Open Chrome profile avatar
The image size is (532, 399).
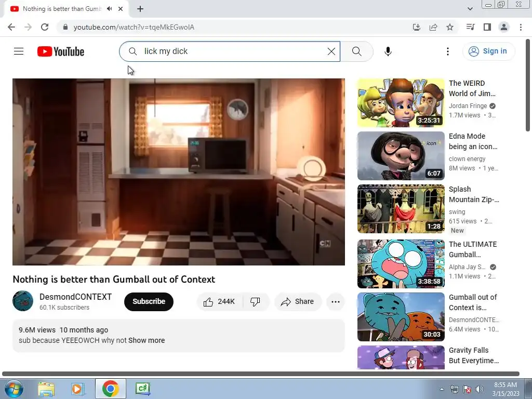[x=504, y=27]
